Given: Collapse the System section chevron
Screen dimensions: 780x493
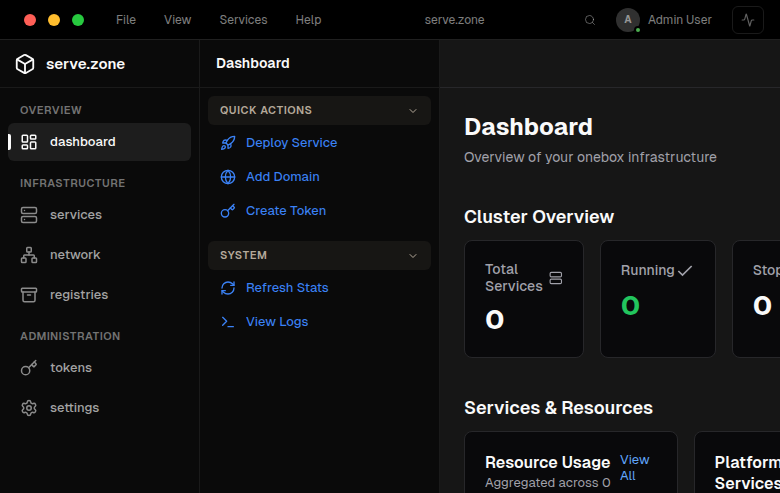Looking at the screenshot, I should coord(413,256).
